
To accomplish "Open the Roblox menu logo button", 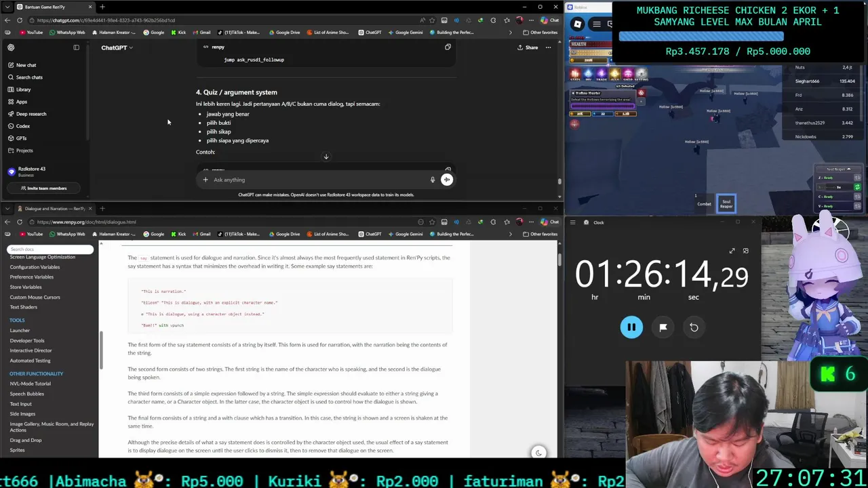I will click(578, 24).
